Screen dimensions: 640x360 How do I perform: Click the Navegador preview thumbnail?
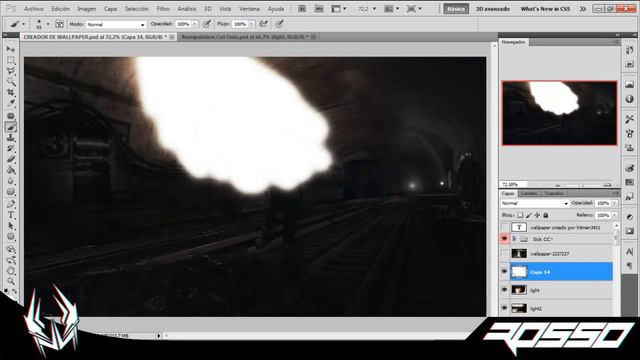[559, 113]
